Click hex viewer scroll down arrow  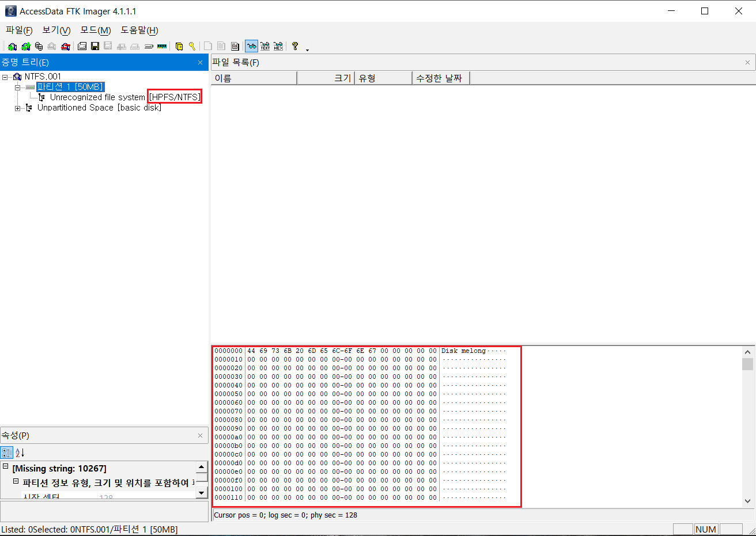click(747, 501)
